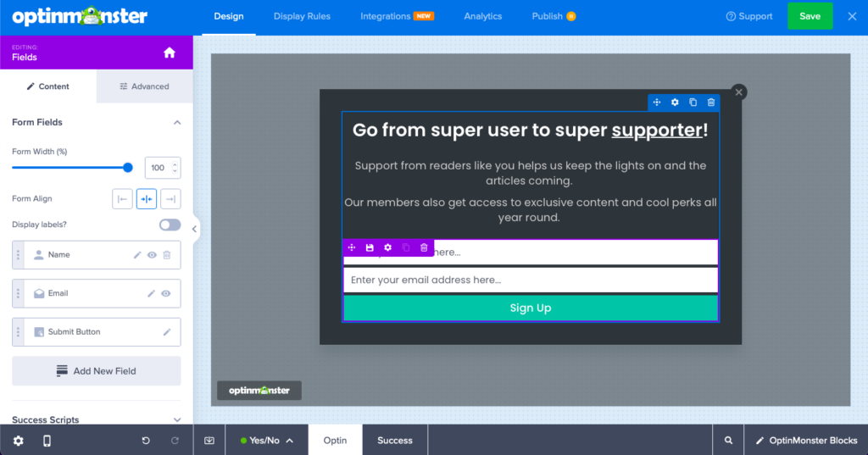Edit the Email field with pencil icon
The height and width of the screenshot is (455, 868).
151,293
